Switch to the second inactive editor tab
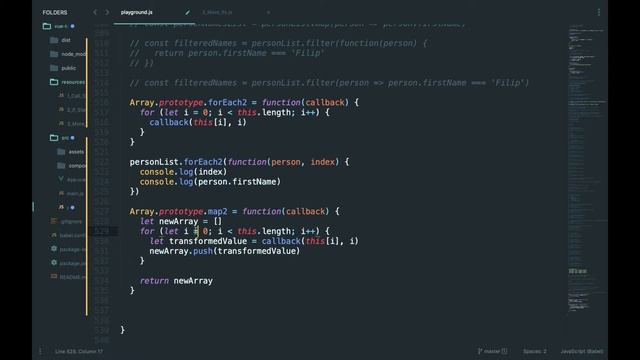Screen dimensions: 640x360 point(217,13)
